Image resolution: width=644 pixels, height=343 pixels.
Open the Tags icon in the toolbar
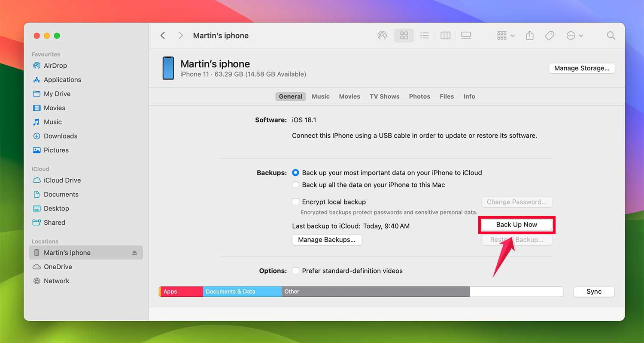pos(550,36)
